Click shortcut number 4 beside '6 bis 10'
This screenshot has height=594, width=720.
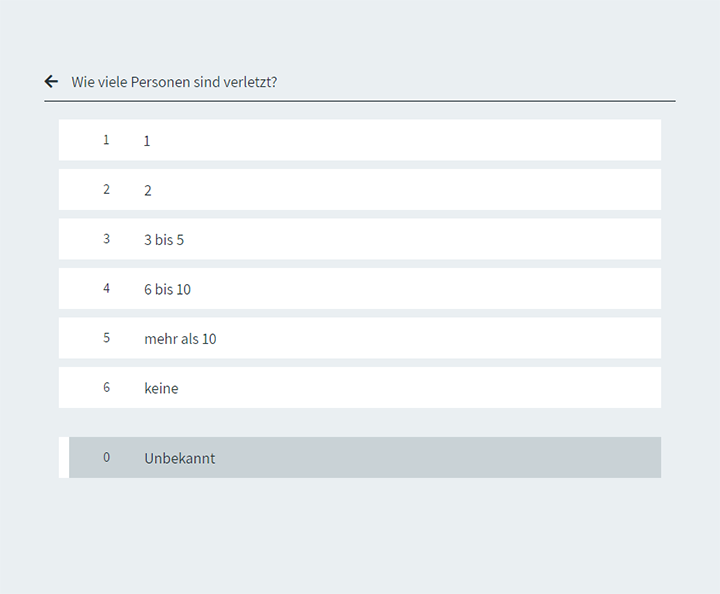pos(107,289)
